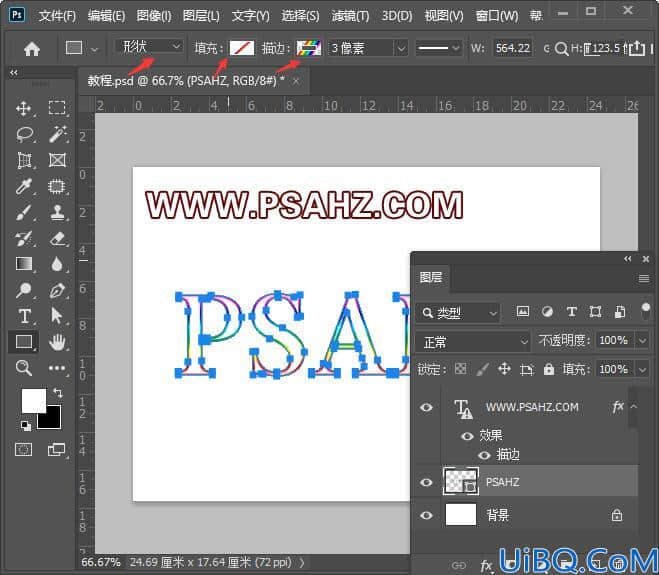Viewport: 659px width, 575px height.
Task: Select the Crop tool
Action: tap(24, 160)
